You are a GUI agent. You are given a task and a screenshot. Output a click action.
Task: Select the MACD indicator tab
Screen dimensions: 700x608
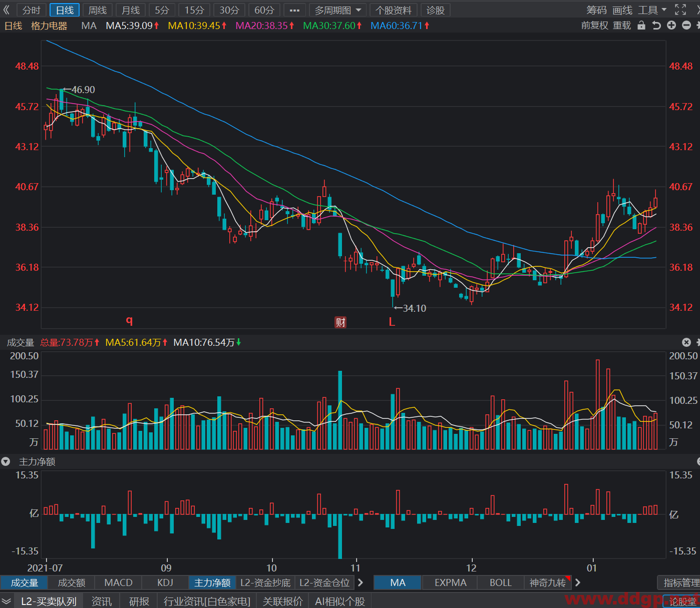point(118,582)
